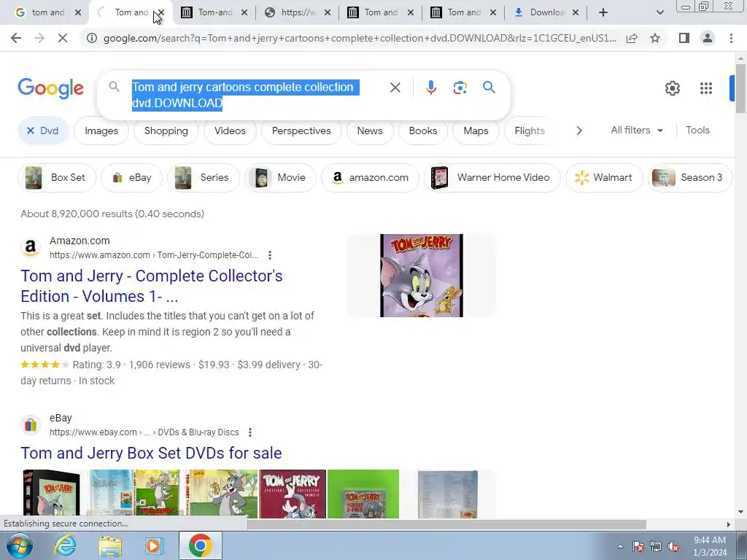
Task: Remove the Dvd filter chip
Action: (x=31, y=131)
